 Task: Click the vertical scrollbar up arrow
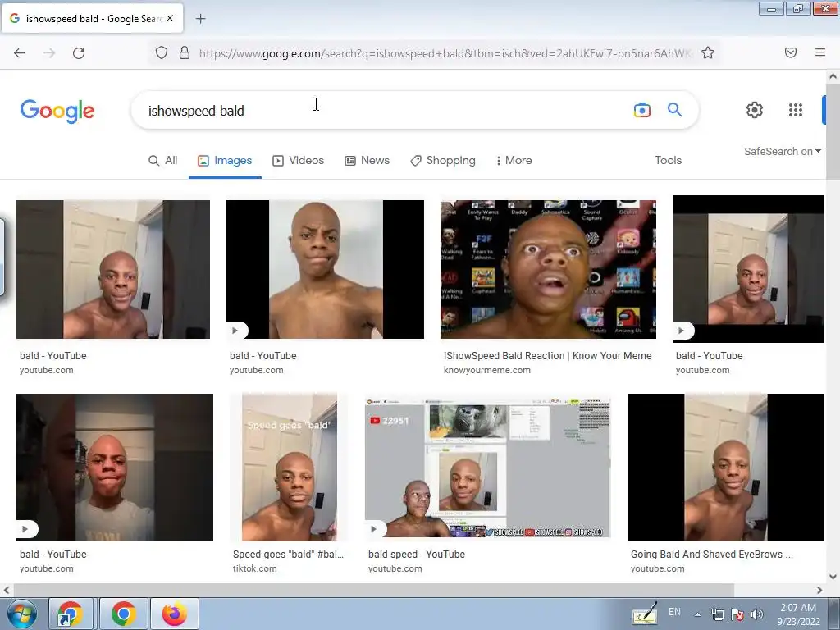833,76
